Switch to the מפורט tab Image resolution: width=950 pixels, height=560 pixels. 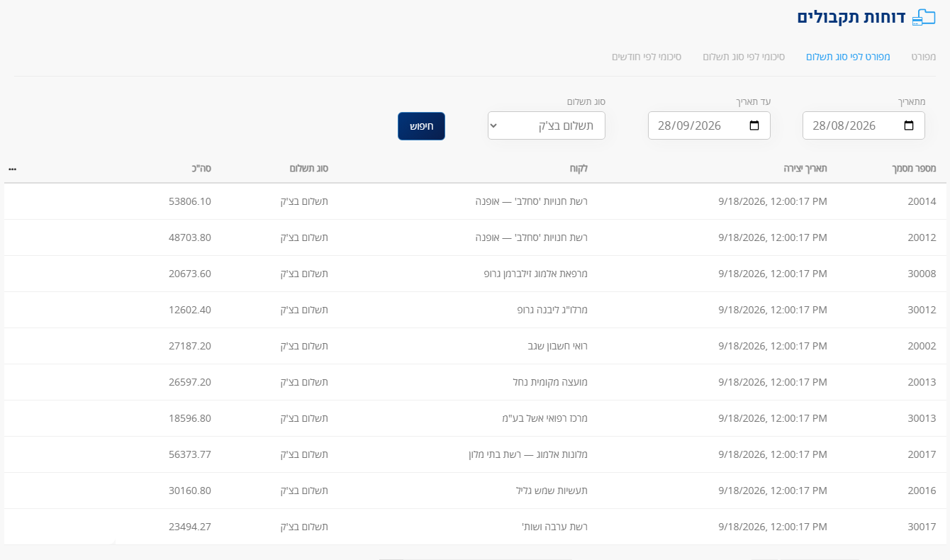coord(924,56)
